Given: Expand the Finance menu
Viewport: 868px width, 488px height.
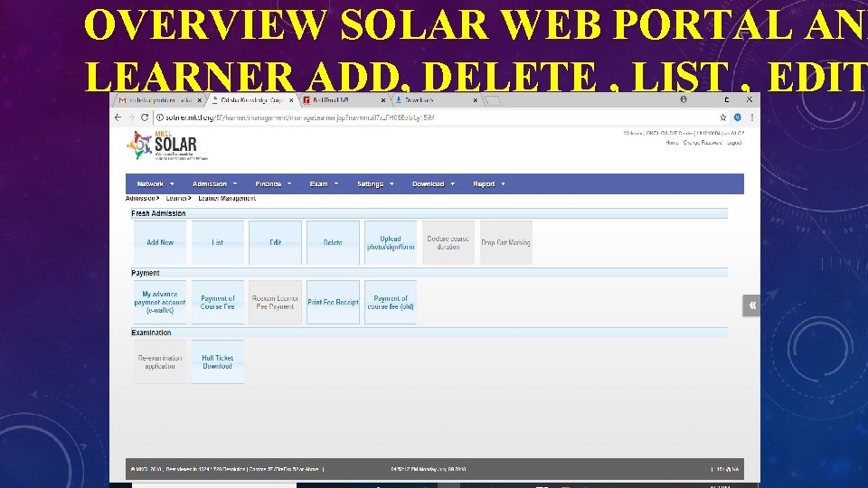Looking at the screenshot, I should (273, 183).
